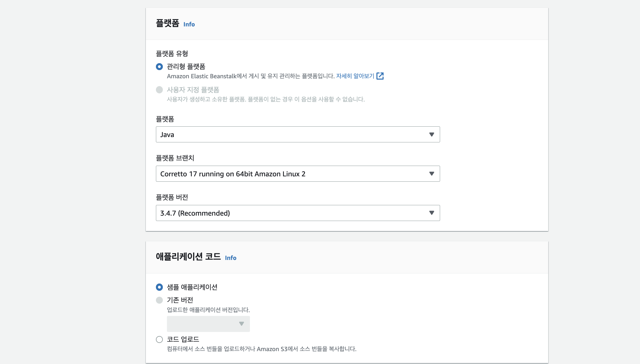
Task: Select the 관리형 플랫폼 radio button
Action: [159, 67]
